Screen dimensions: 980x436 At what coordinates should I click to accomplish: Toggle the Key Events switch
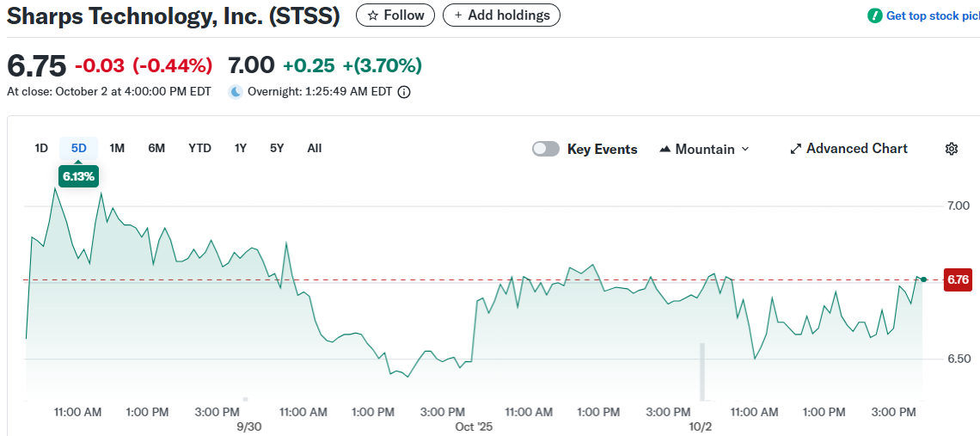point(546,149)
